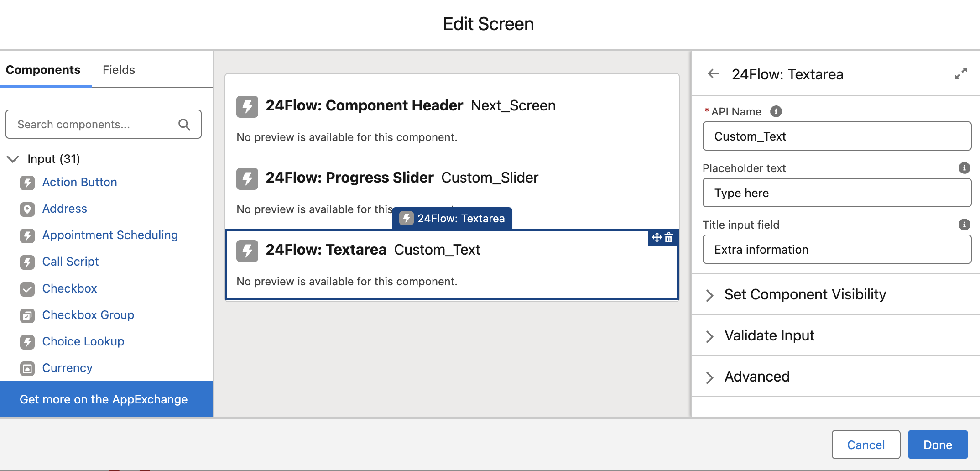The height and width of the screenshot is (471, 980).
Task: Delete the Textarea component using trash icon
Action: pos(669,238)
